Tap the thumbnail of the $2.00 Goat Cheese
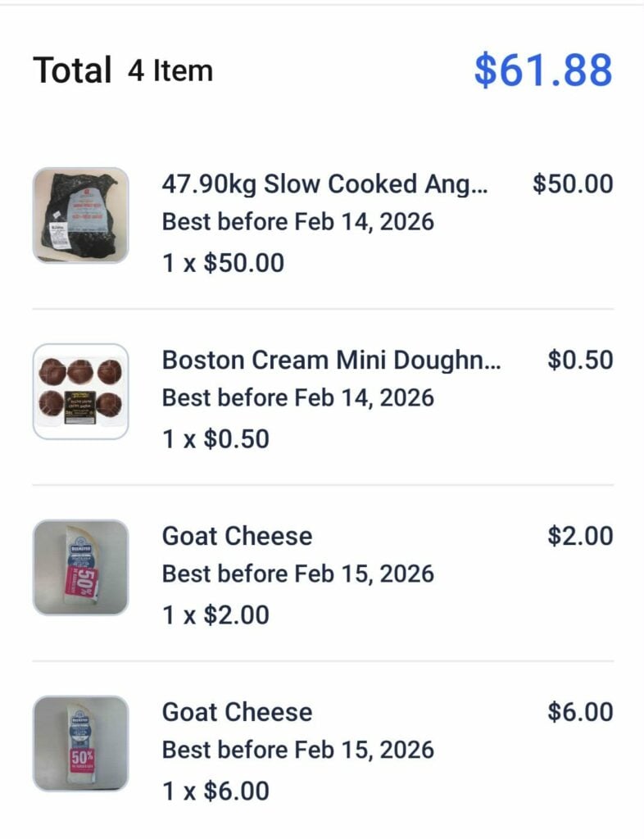 [80, 567]
